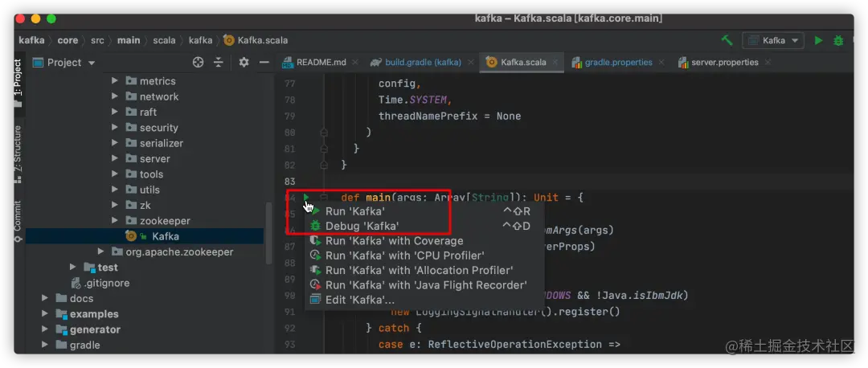Click the Project panel vertical scrollbar
868x368 pixels.
click(x=269, y=232)
